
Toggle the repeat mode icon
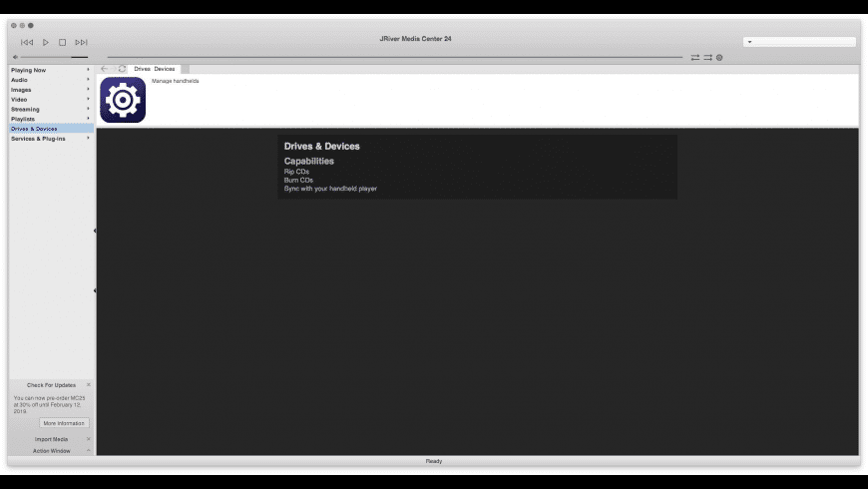[x=694, y=58]
